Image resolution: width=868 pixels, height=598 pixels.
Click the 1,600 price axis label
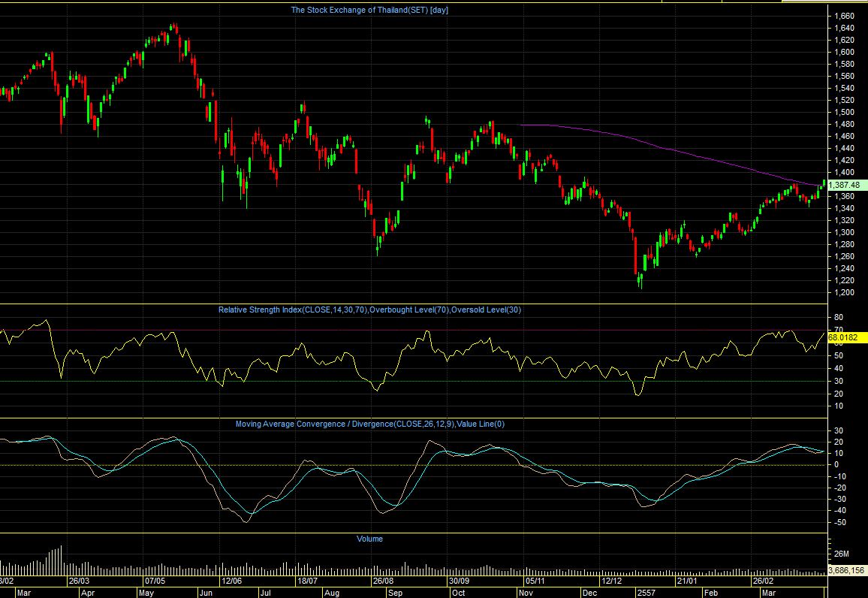click(x=844, y=52)
